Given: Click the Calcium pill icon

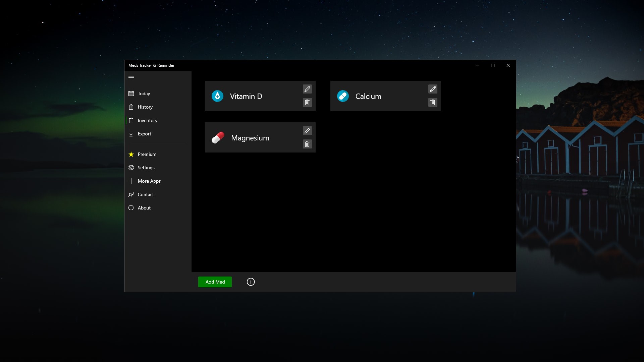Looking at the screenshot, I should pyautogui.click(x=343, y=96).
